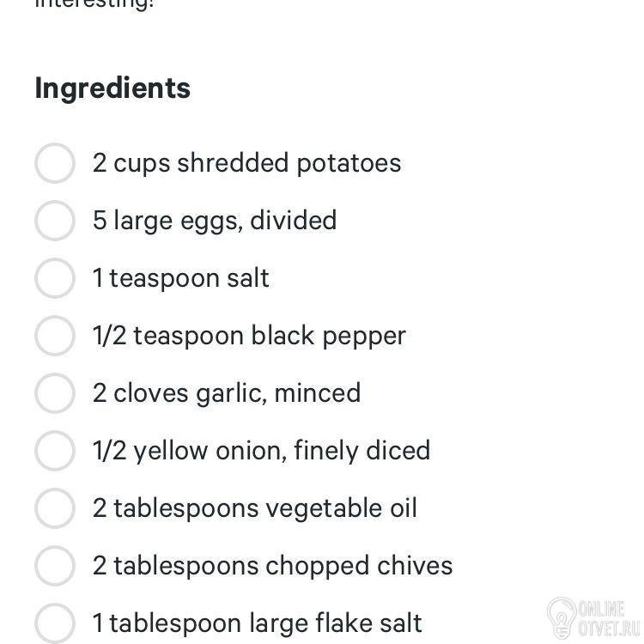644x644 pixels.
Task: Check off the minced garlic circle
Action: point(55,393)
